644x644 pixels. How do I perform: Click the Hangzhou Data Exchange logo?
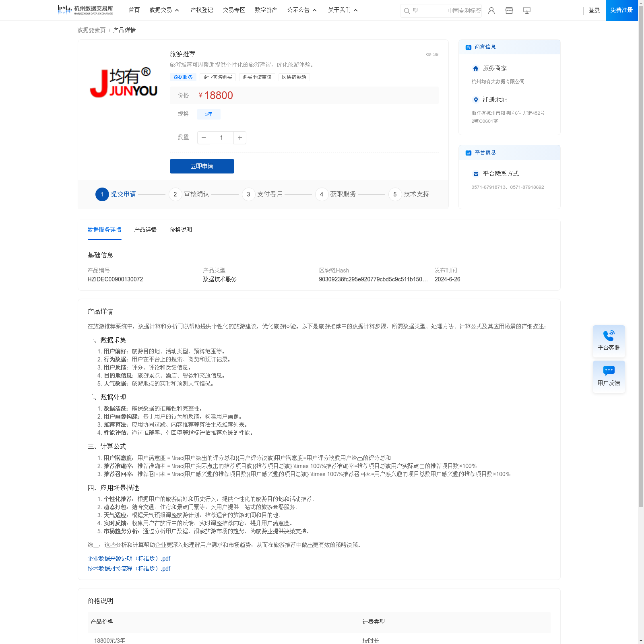pos(85,10)
